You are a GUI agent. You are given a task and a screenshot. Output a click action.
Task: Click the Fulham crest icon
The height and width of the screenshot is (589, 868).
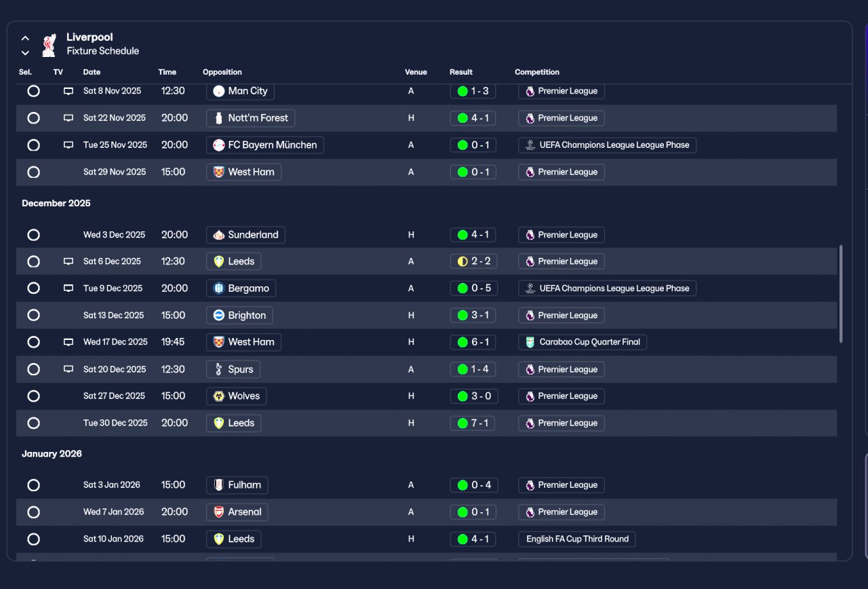pos(218,485)
